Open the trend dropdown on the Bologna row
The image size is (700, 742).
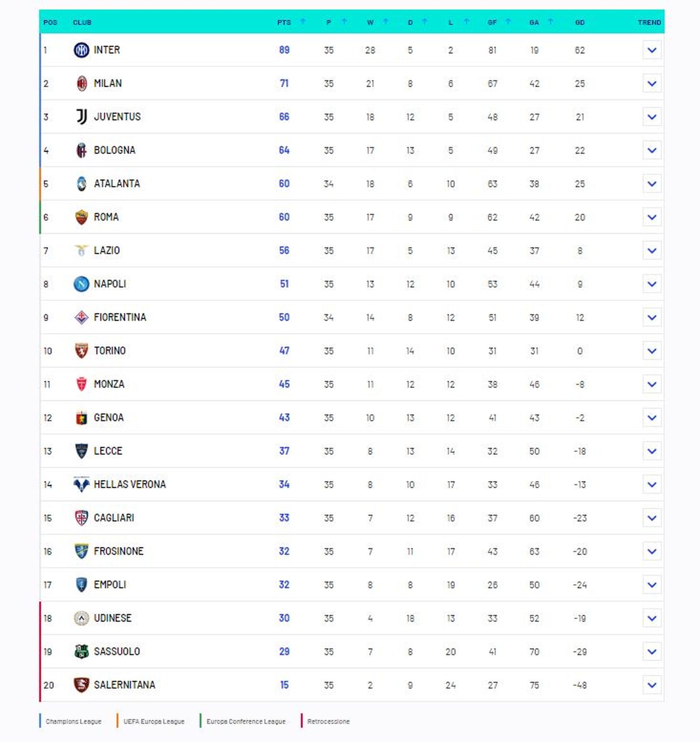tap(651, 150)
